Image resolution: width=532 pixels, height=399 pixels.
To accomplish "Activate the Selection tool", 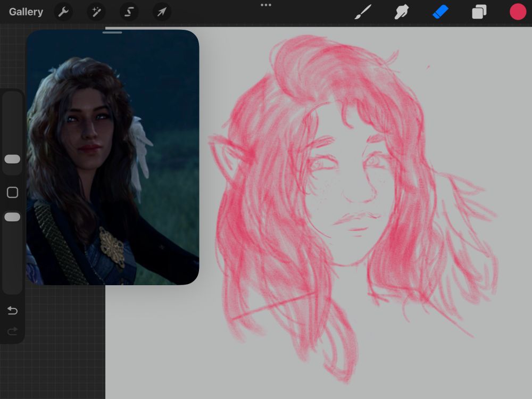I will pos(129,12).
